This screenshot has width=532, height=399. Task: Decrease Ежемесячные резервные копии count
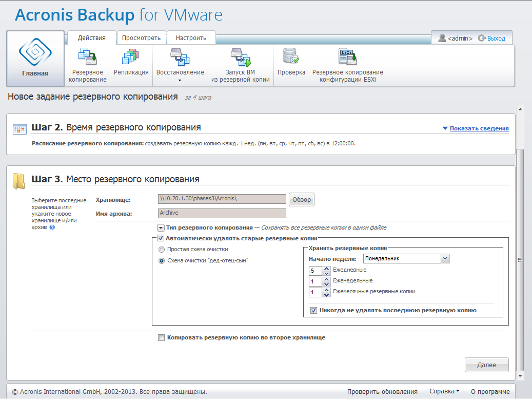point(326,295)
